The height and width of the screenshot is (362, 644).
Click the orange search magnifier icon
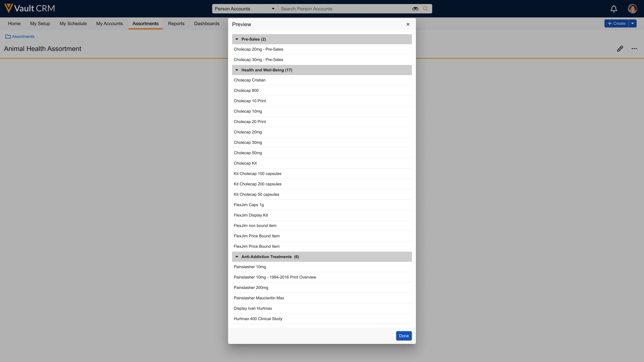pos(425,9)
